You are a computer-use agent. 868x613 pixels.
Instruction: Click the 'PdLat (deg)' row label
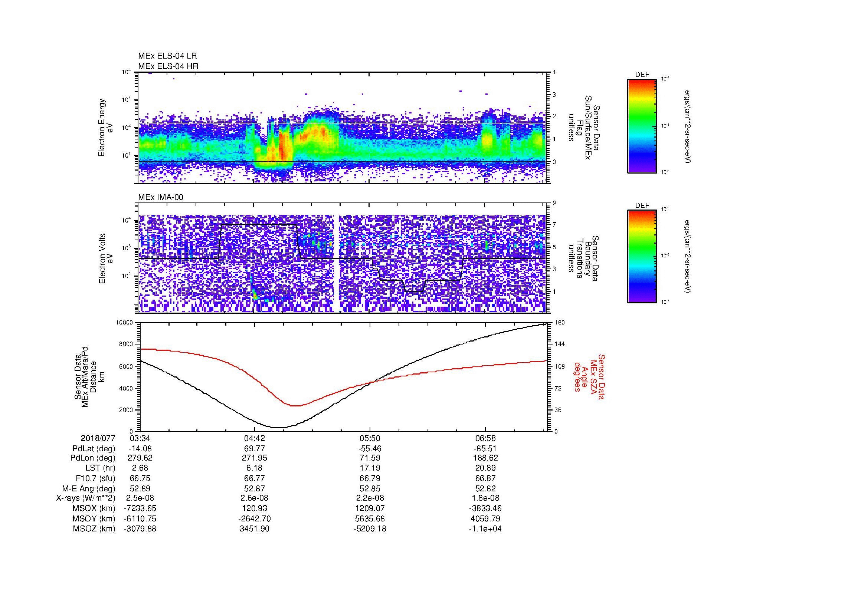pyautogui.click(x=94, y=449)
